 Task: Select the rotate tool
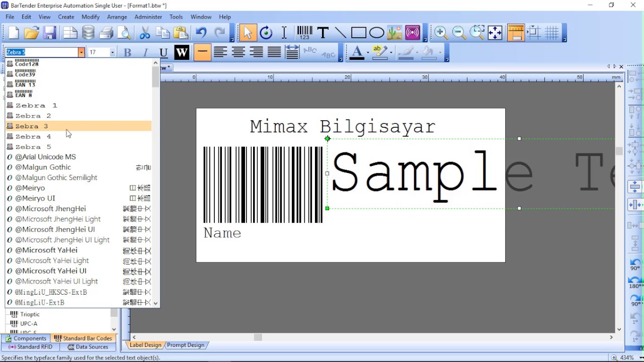[x=266, y=33]
